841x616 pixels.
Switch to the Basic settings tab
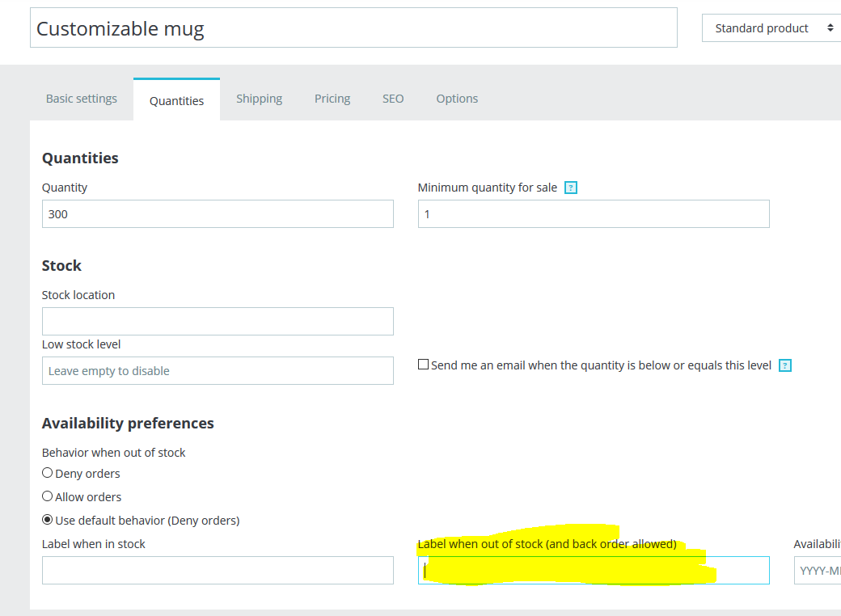point(82,99)
